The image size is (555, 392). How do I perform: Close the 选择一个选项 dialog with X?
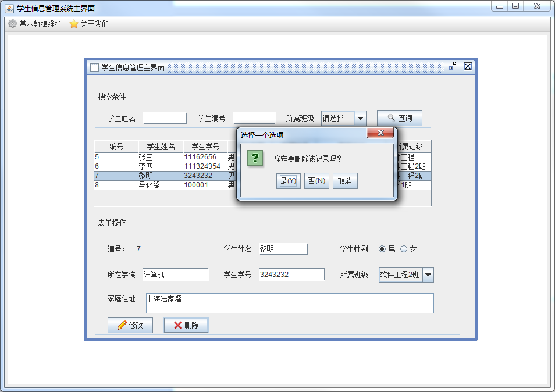pyautogui.click(x=380, y=133)
